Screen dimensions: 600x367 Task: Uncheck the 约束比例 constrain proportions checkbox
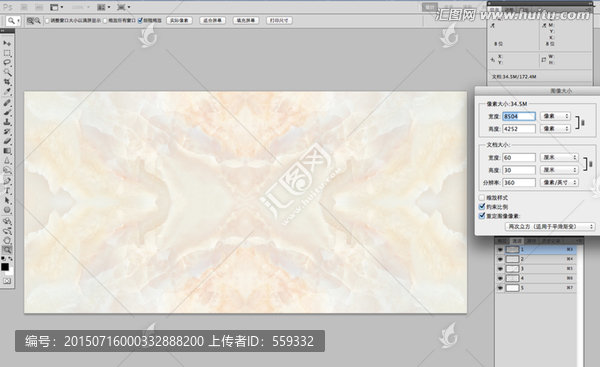click(482, 207)
